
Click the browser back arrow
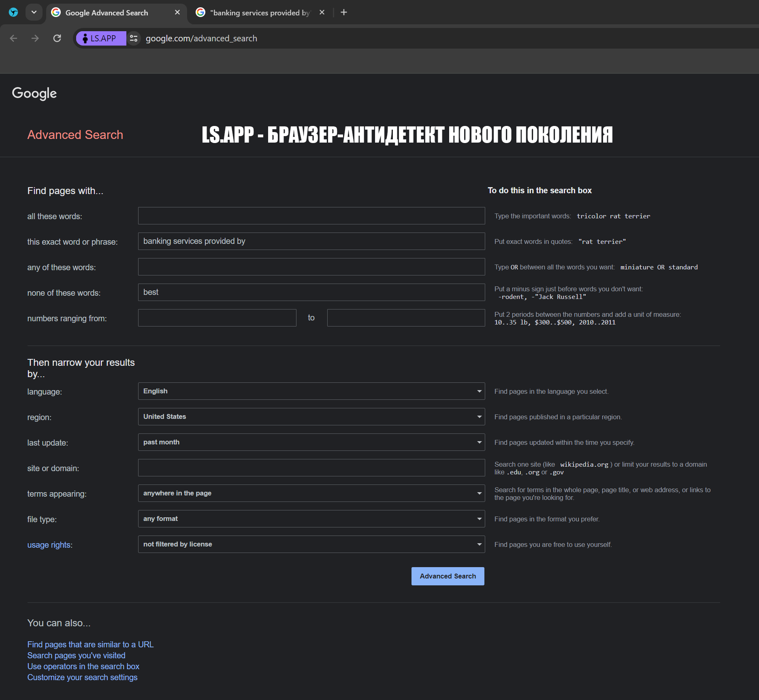pos(13,38)
